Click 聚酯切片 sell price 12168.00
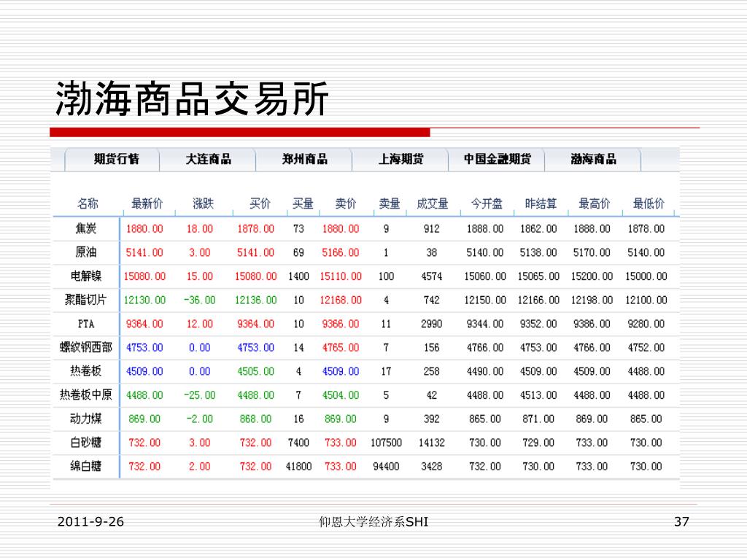The width and height of the screenshot is (747, 560). click(341, 300)
